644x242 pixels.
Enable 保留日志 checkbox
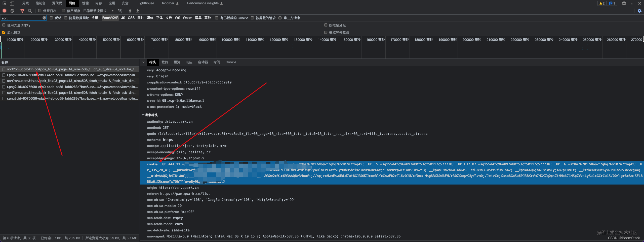pos(39,11)
